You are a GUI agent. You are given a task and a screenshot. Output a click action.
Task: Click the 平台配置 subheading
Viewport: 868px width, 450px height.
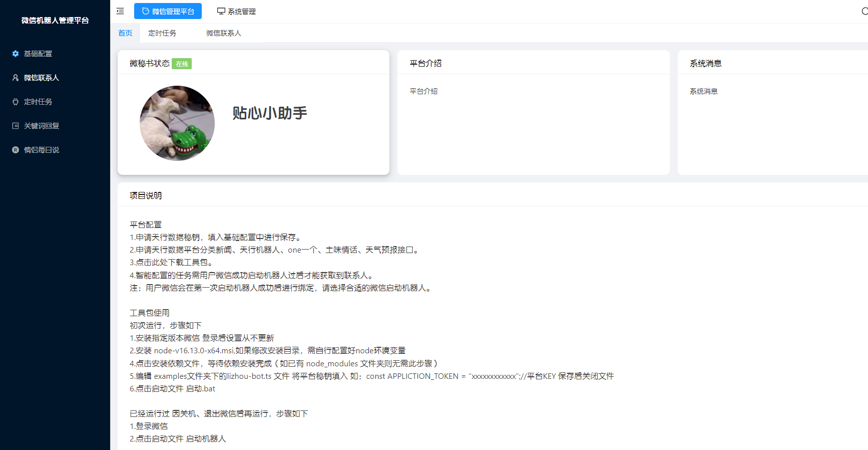(146, 225)
